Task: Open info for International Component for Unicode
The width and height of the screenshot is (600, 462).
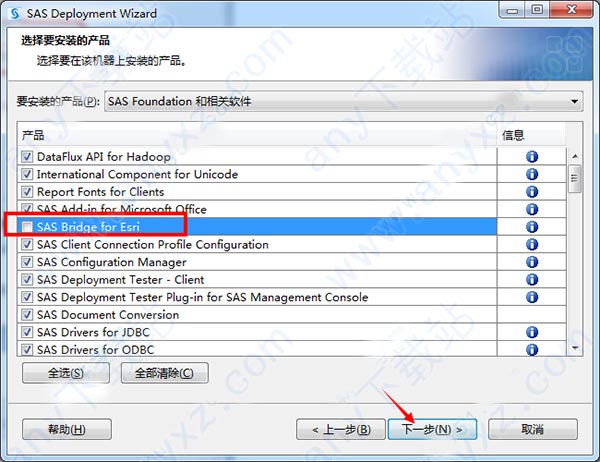Action: point(532,174)
